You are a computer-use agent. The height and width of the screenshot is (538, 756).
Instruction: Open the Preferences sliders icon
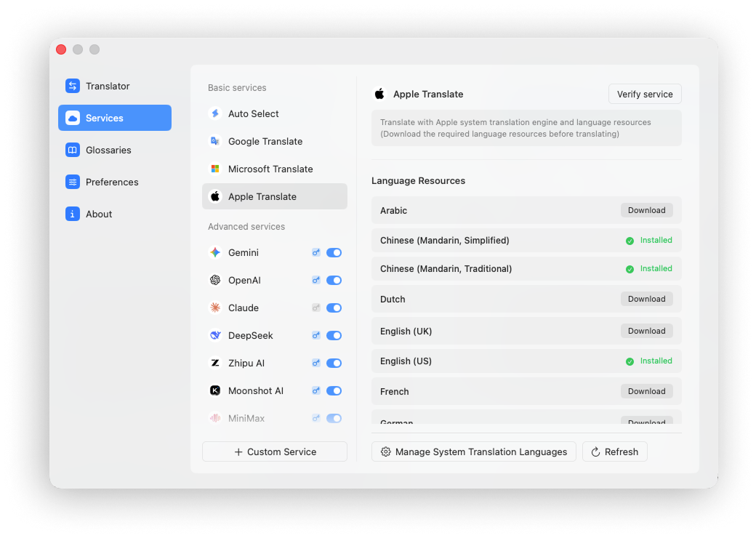pyautogui.click(x=72, y=182)
